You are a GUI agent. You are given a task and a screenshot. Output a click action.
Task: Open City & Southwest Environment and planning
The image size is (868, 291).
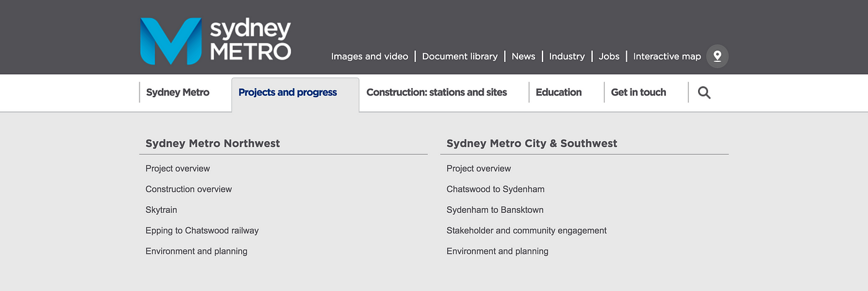[497, 251]
